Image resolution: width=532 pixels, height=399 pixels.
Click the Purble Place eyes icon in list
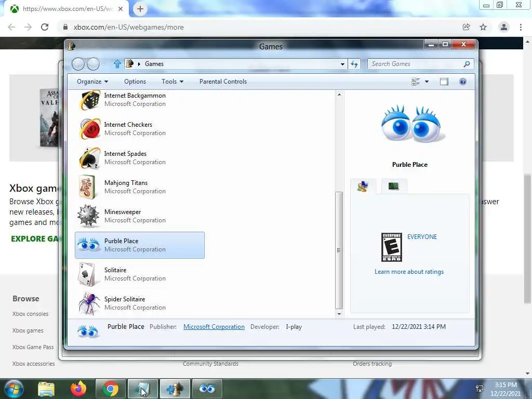[x=88, y=245]
